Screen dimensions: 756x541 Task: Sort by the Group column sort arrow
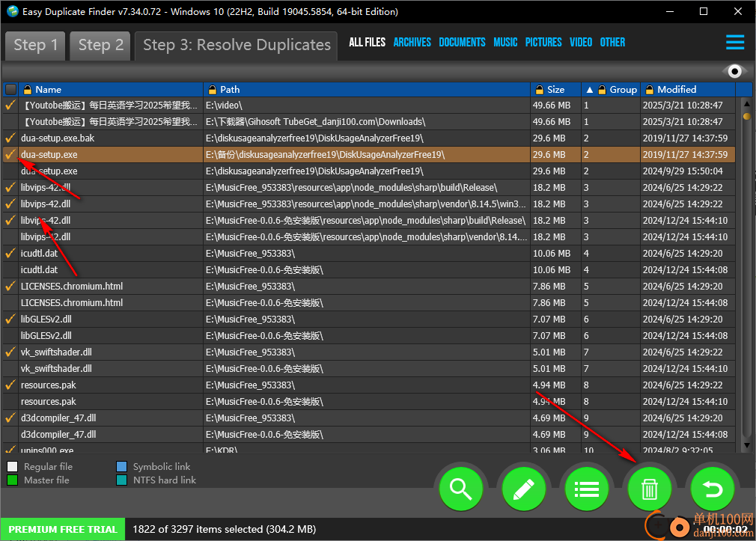coord(589,90)
